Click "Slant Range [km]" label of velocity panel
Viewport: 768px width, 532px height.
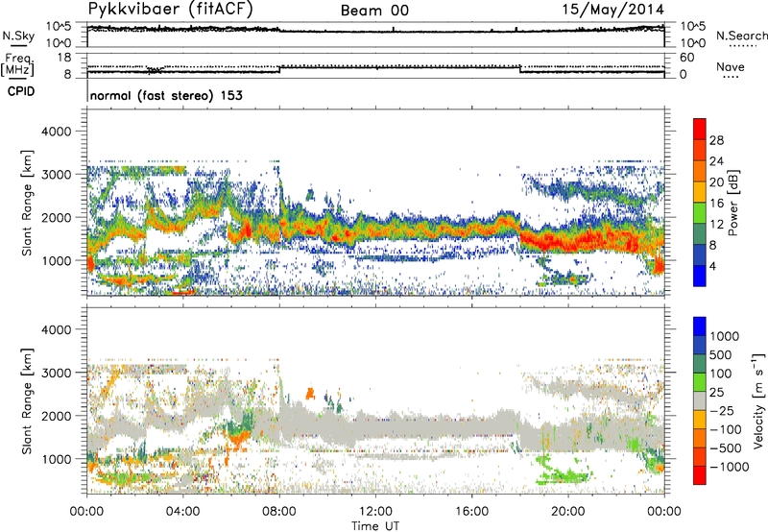coord(28,401)
